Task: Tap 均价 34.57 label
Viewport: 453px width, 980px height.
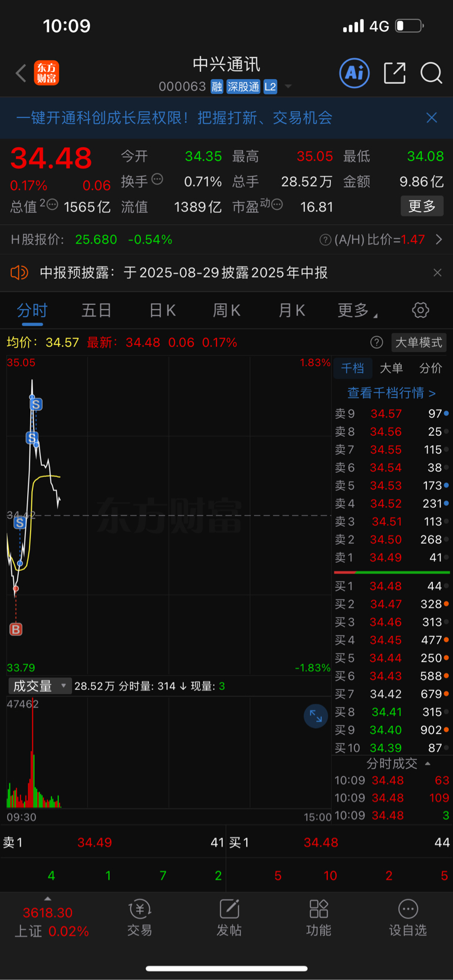Action: pyautogui.click(x=42, y=343)
